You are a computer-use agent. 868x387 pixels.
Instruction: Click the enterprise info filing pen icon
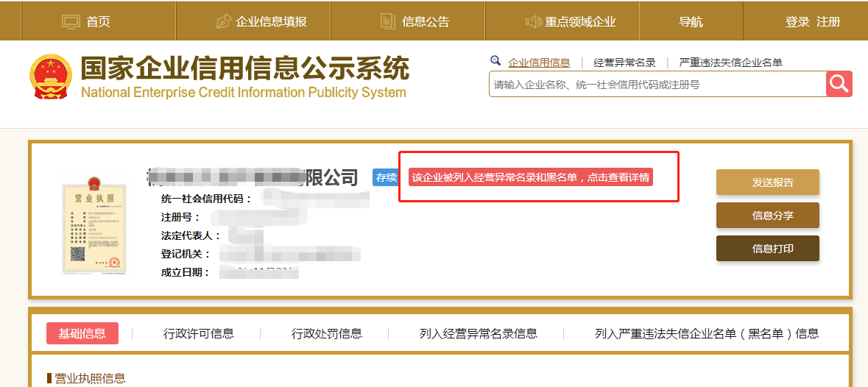click(x=223, y=21)
